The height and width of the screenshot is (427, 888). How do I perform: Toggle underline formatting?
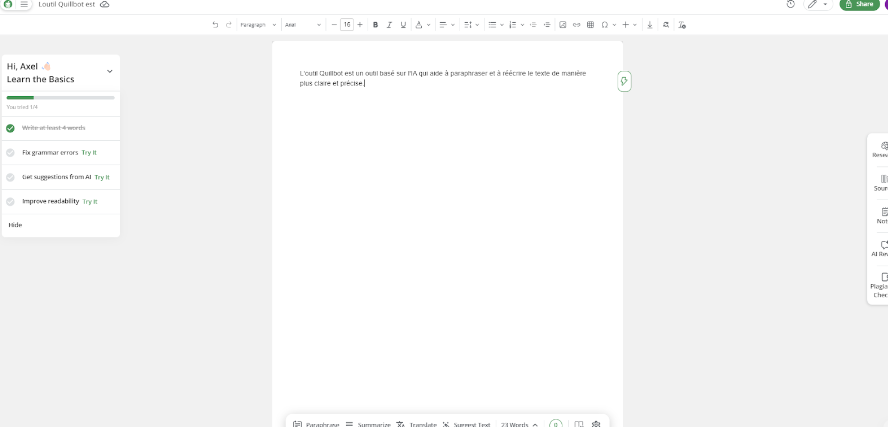click(403, 25)
